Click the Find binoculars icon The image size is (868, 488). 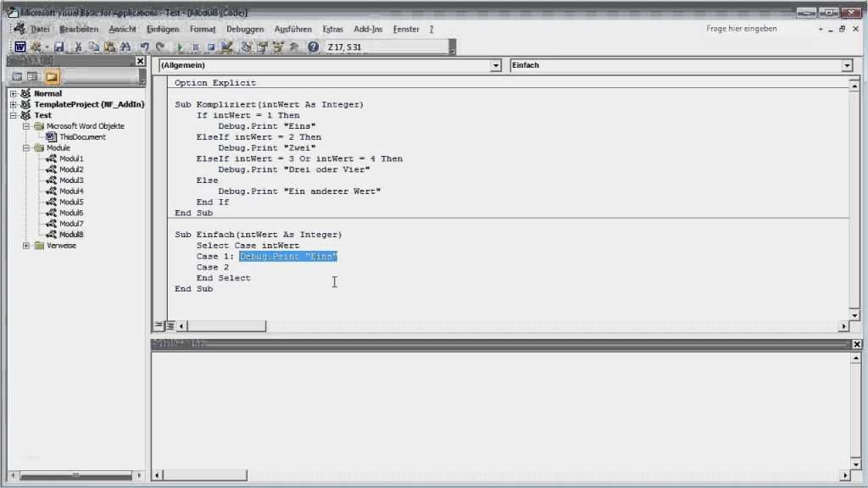point(125,47)
